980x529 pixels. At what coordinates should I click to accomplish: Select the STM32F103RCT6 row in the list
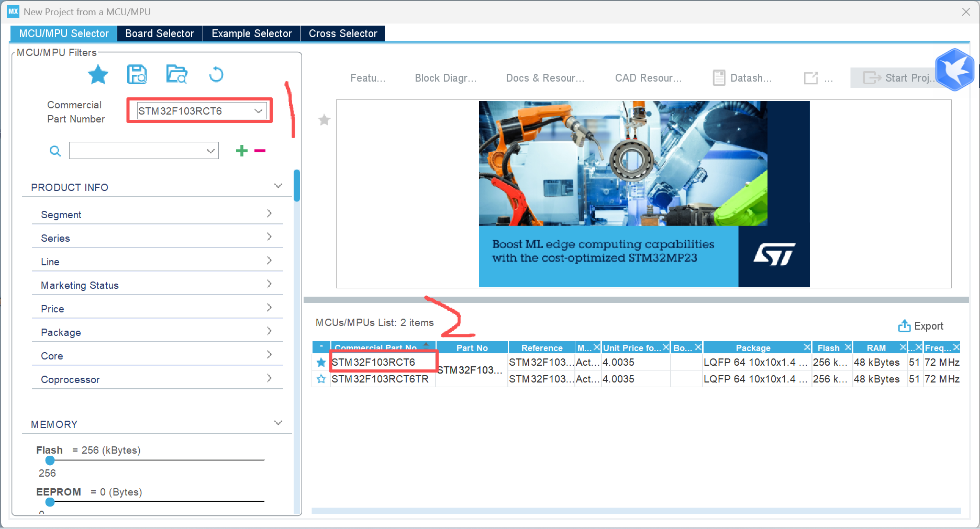pyautogui.click(x=636, y=362)
